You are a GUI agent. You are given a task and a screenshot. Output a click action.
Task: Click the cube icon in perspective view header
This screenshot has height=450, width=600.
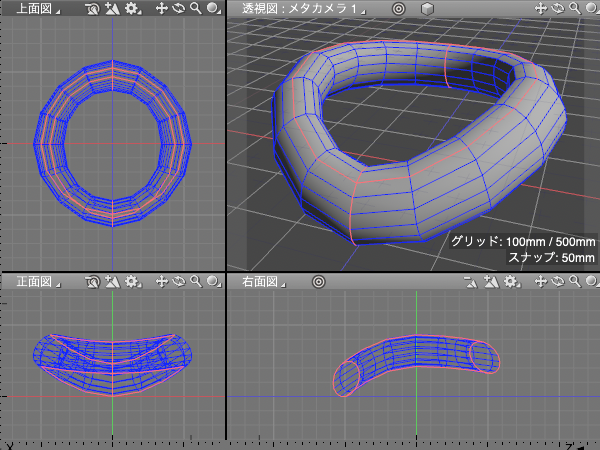[427, 8]
